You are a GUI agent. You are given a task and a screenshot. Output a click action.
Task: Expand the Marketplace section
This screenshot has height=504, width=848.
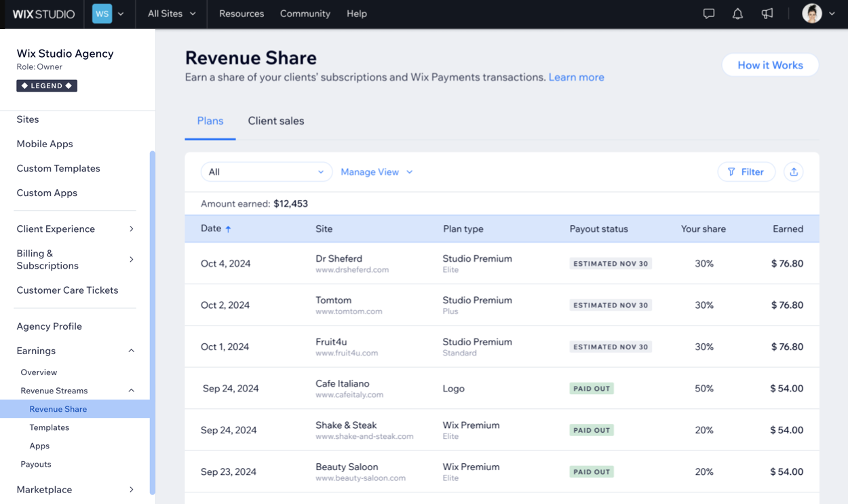[x=132, y=490]
